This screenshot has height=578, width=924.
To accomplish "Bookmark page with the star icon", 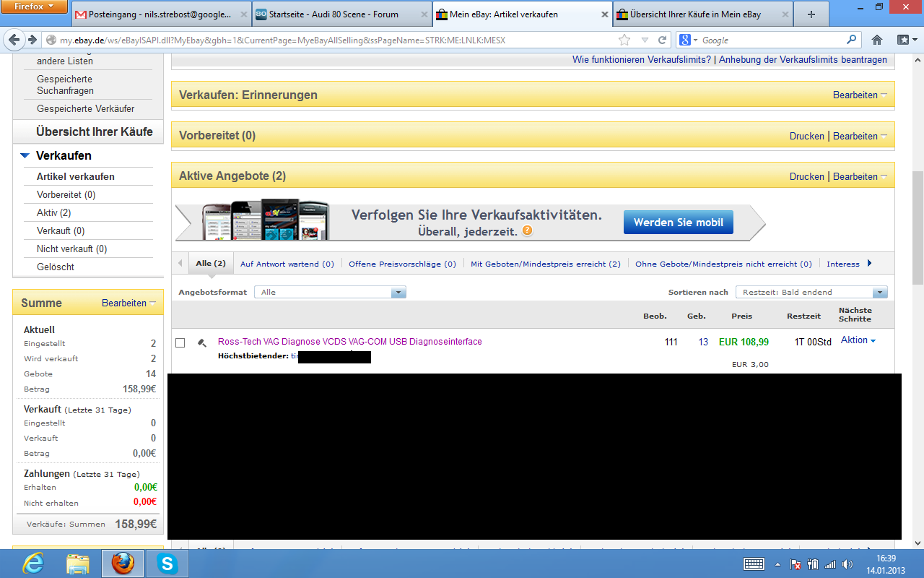I will pos(624,40).
